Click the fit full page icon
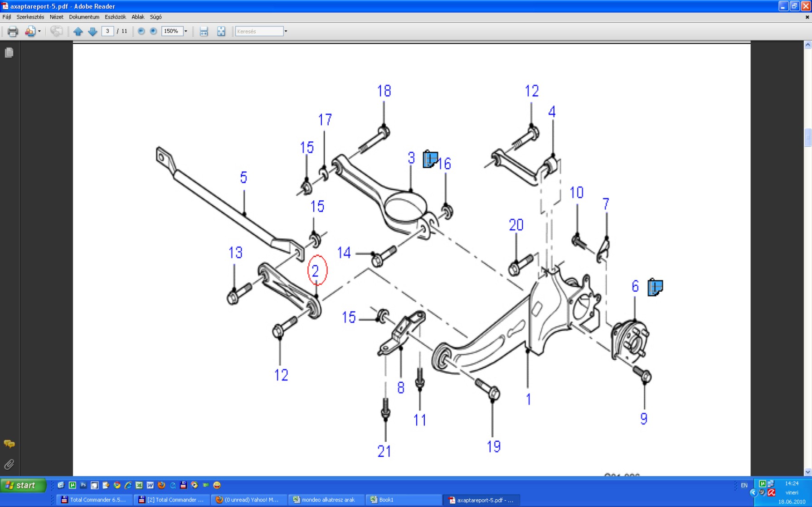 221,31
